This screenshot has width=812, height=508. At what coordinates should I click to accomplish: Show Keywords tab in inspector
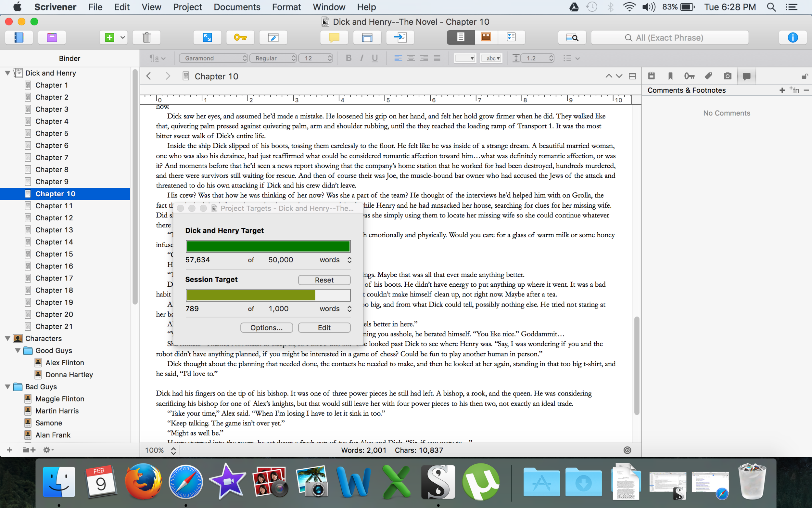pyautogui.click(x=689, y=76)
